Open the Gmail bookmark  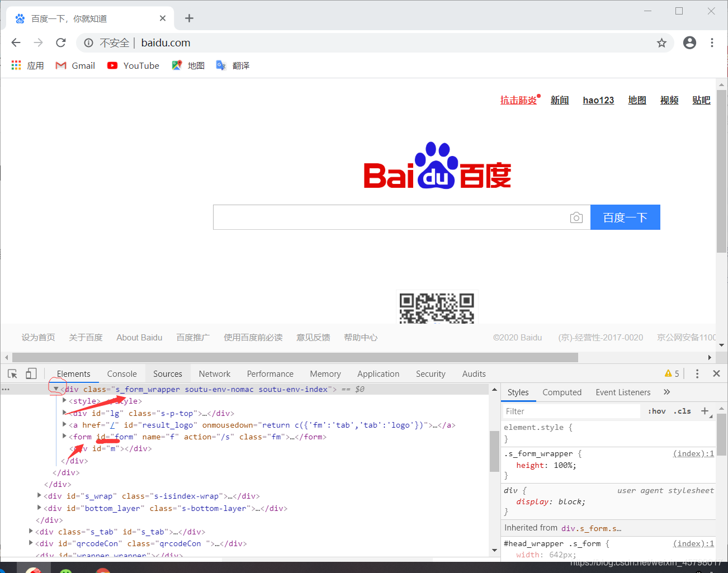point(75,65)
